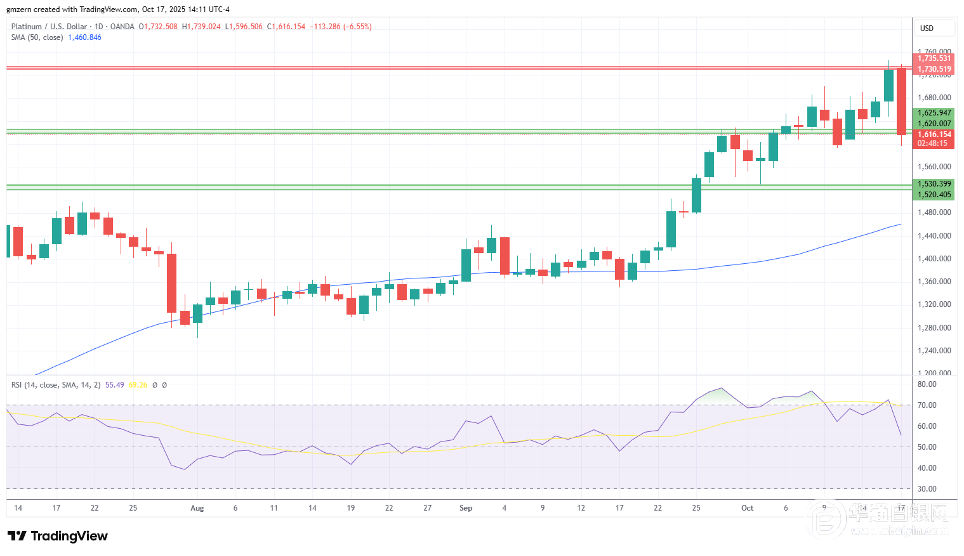Select the 1,530.399 support price label

coord(933,185)
